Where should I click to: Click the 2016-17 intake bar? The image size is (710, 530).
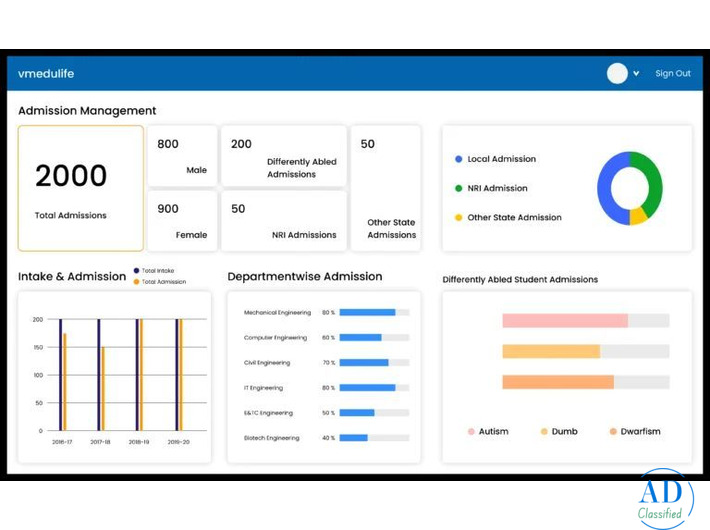(x=60, y=375)
